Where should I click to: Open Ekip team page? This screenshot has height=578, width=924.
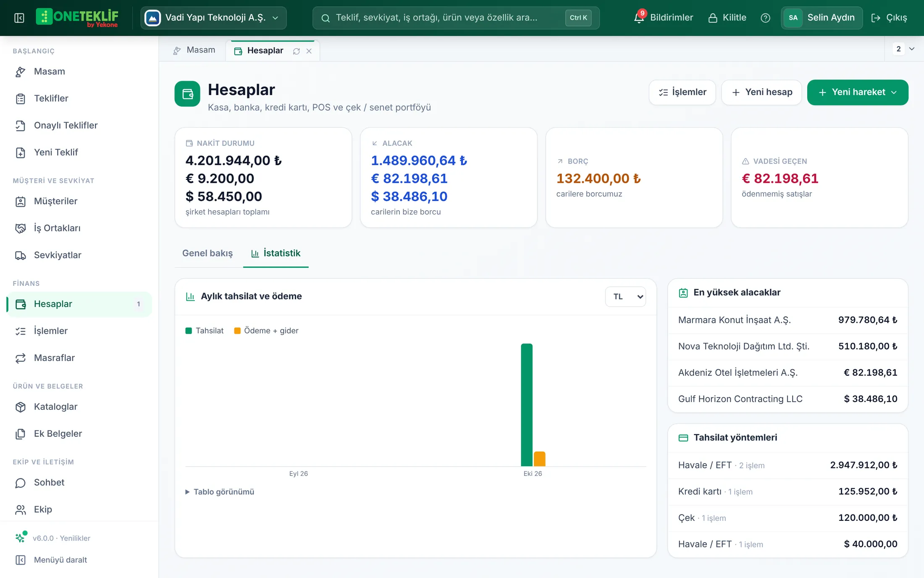(x=79, y=509)
